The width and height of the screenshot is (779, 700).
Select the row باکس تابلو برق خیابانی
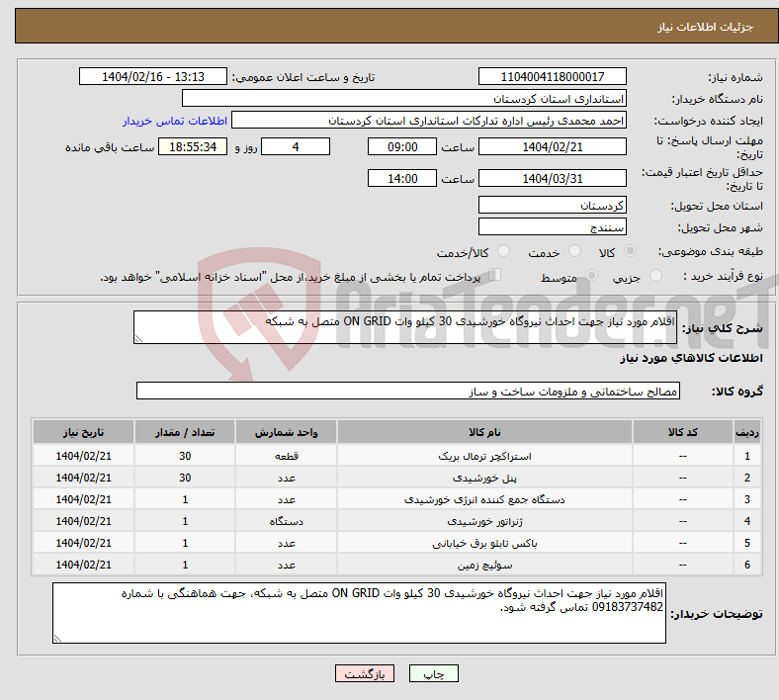pyautogui.click(x=396, y=543)
